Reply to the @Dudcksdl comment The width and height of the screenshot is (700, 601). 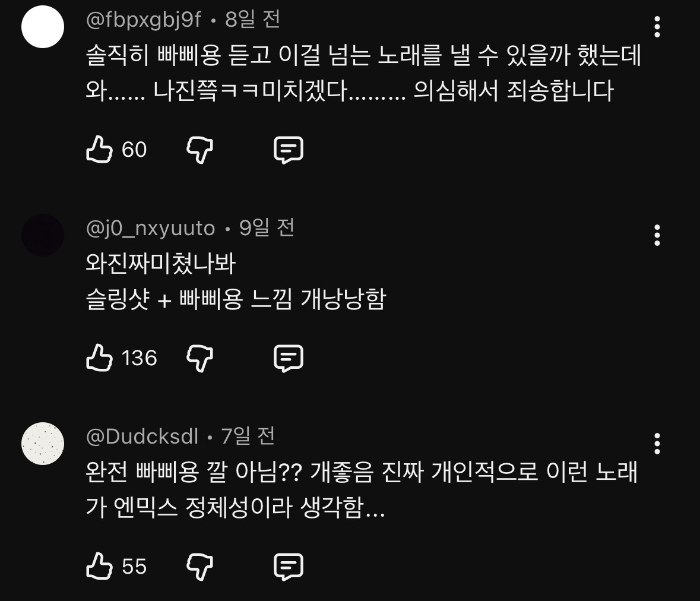[289, 567]
